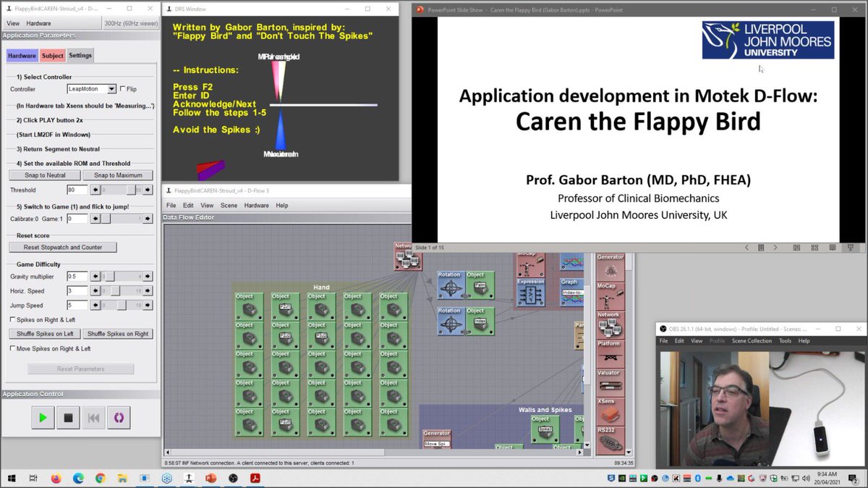Image resolution: width=868 pixels, height=488 pixels.
Task: Click the Shuffle Spikes on Right button
Action: pos(117,334)
